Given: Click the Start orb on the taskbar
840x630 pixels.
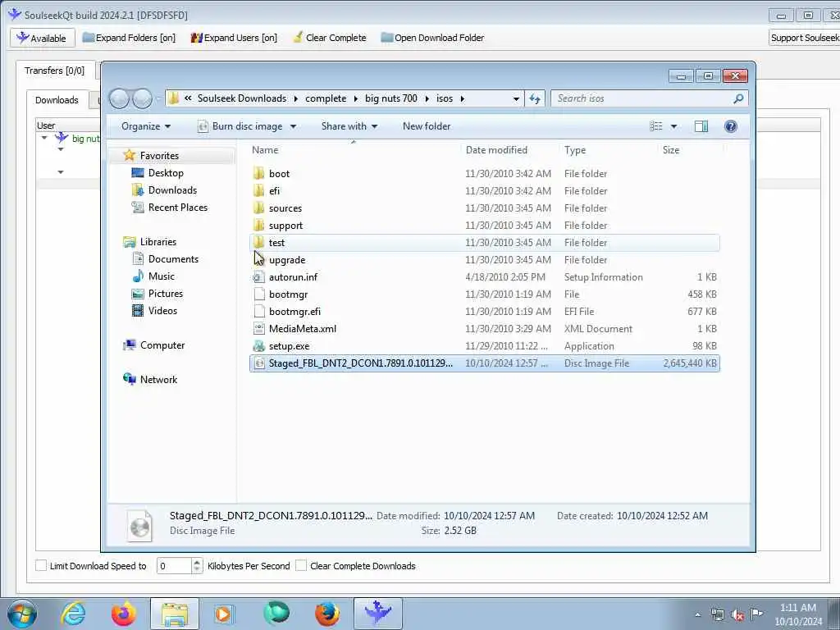Looking at the screenshot, I should point(22,614).
